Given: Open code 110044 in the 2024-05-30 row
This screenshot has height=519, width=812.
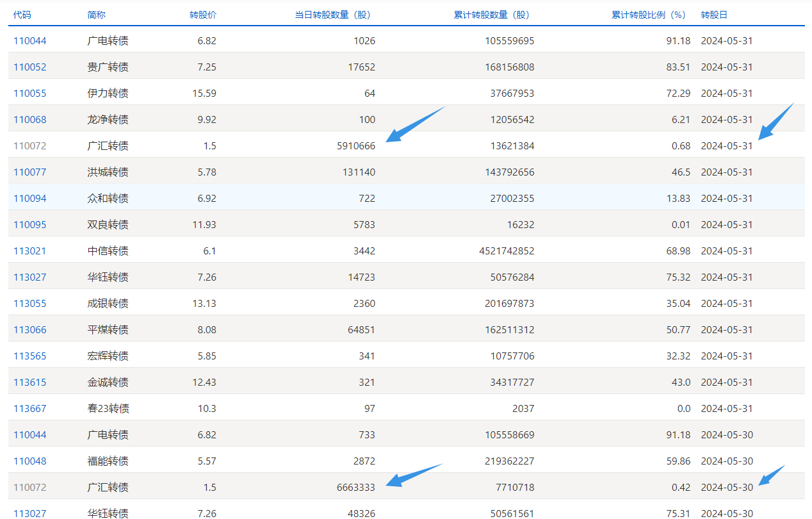Looking at the screenshot, I should (x=30, y=435).
